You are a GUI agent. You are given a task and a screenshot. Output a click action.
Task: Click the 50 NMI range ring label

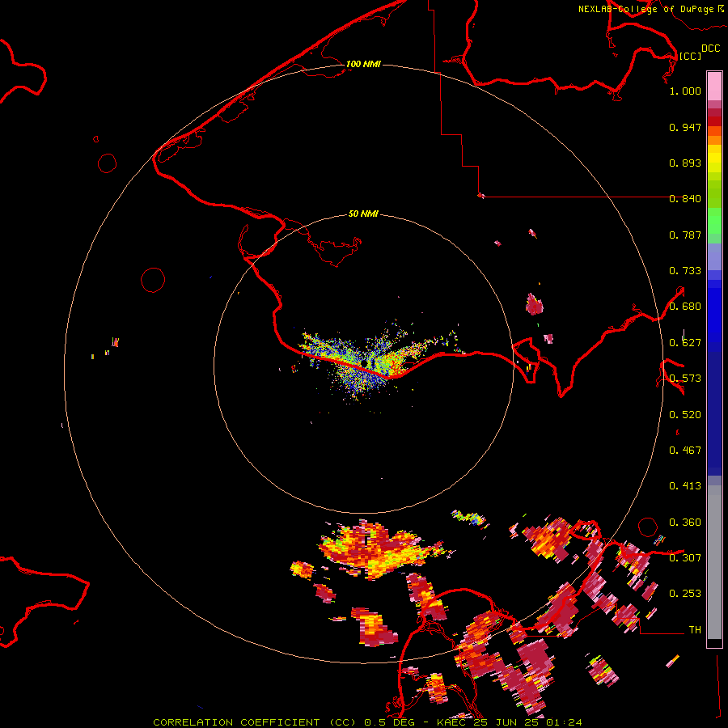363,214
